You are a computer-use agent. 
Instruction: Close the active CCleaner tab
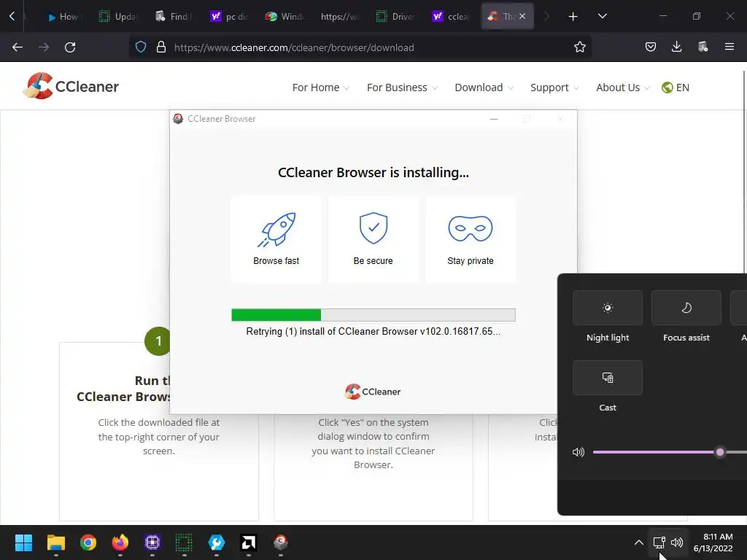tap(522, 16)
